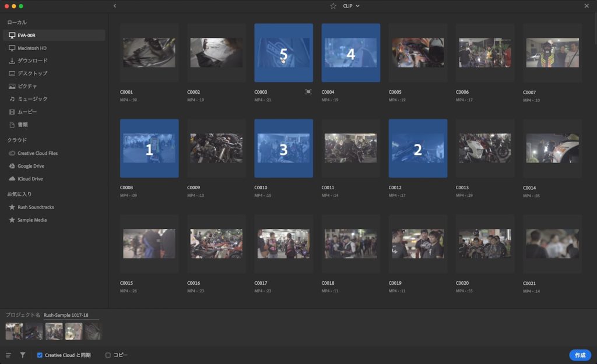597x364 pixels.
Task: Deselect clip C0008 marked 1
Action: [149, 149]
